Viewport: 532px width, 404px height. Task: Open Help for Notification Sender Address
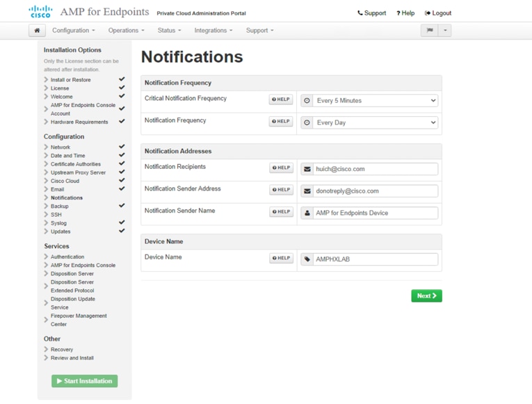click(x=281, y=190)
